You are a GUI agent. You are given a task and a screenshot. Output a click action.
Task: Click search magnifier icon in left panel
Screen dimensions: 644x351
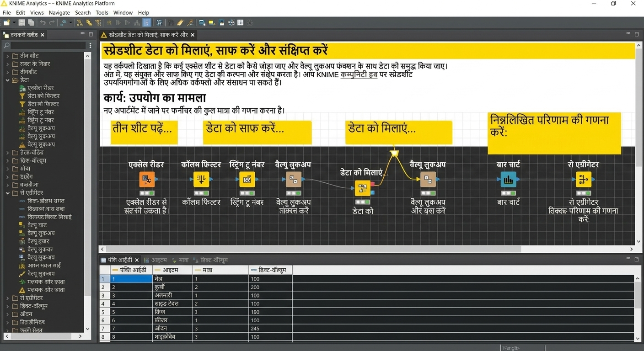(x=6, y=45)
